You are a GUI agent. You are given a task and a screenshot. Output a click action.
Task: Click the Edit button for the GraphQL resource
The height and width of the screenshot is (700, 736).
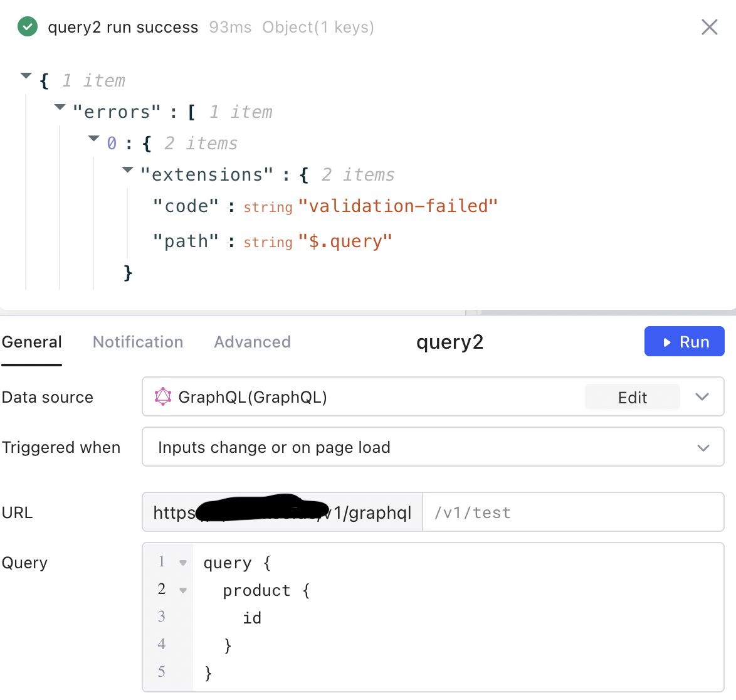pos(632,396)
